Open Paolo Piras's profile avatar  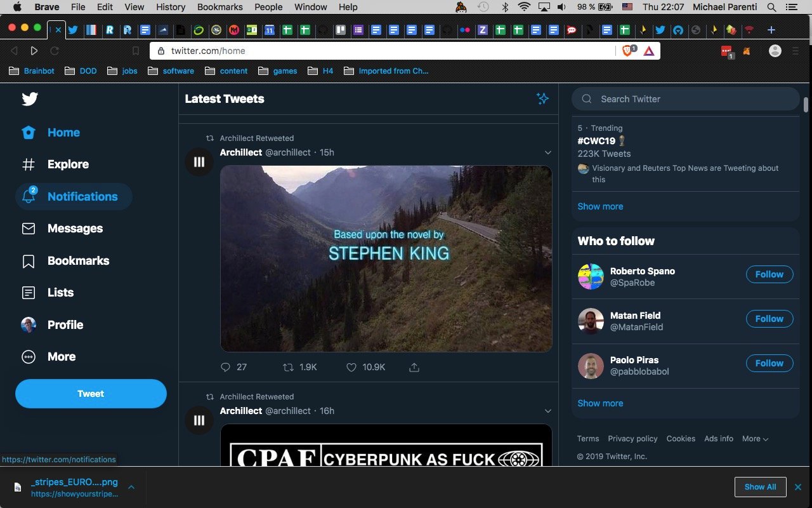[x=591, y=366]
